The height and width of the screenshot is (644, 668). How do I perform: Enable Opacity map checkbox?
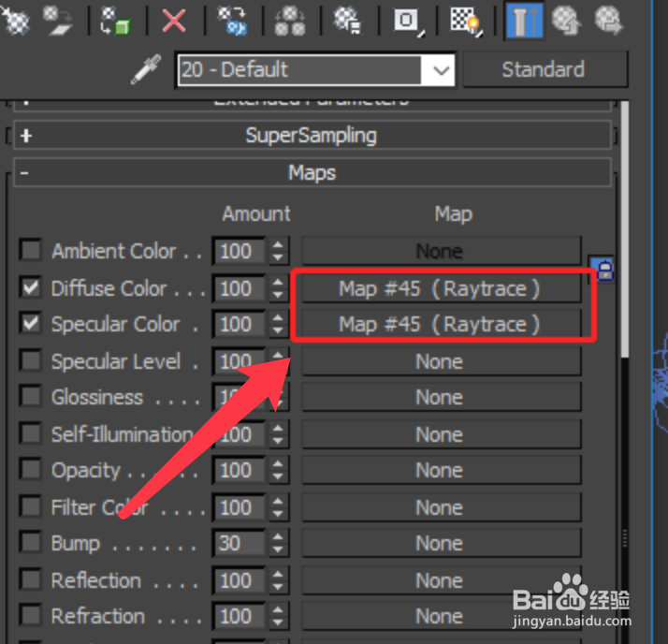click(x=31, y=470)
